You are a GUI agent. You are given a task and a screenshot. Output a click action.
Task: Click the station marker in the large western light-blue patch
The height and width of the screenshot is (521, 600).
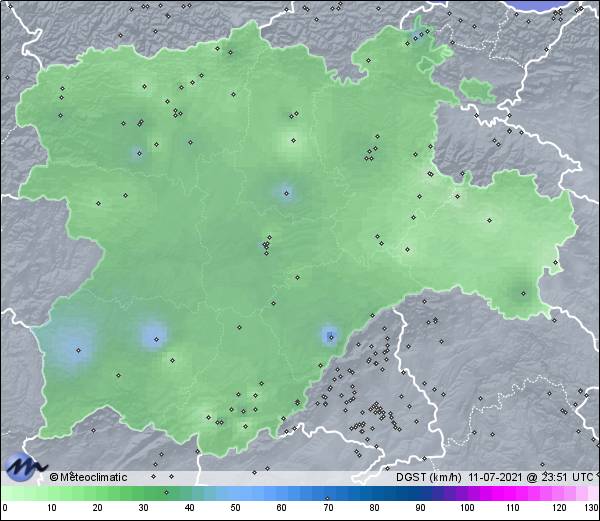pyautogui.click(x=78, y=350)
